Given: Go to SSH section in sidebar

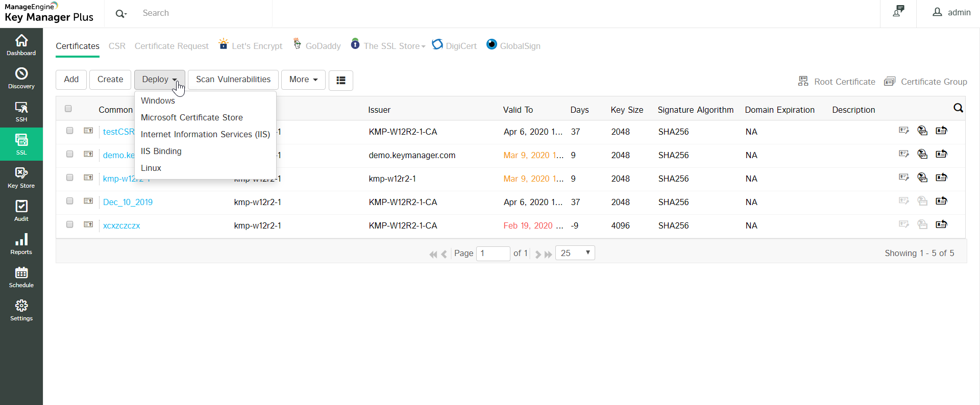Looking at the screenshot, I should (x=21, y=111).
